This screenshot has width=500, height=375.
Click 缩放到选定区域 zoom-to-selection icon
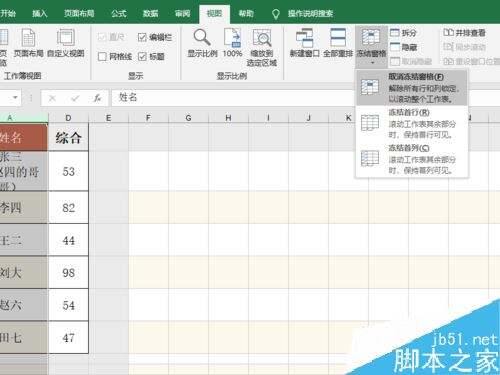click(262, 38)
